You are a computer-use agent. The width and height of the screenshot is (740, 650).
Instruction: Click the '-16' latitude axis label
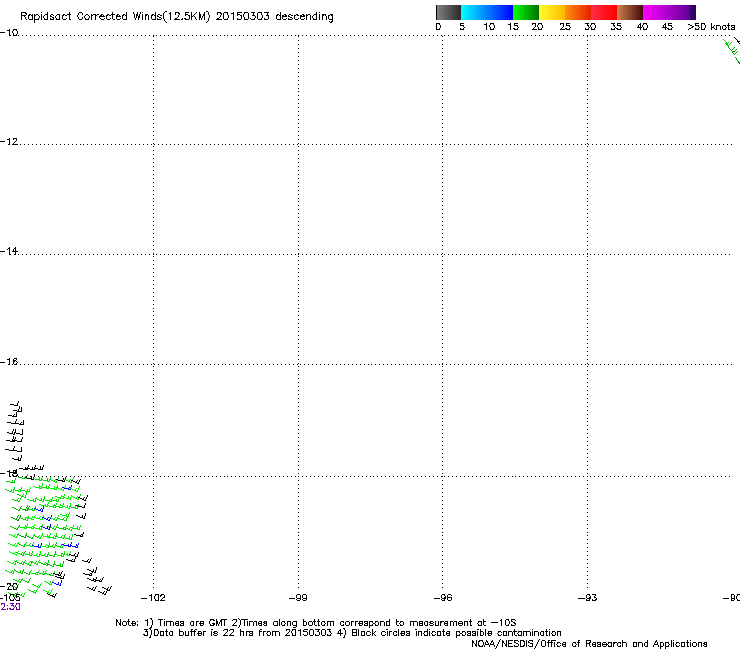(9, 362)
